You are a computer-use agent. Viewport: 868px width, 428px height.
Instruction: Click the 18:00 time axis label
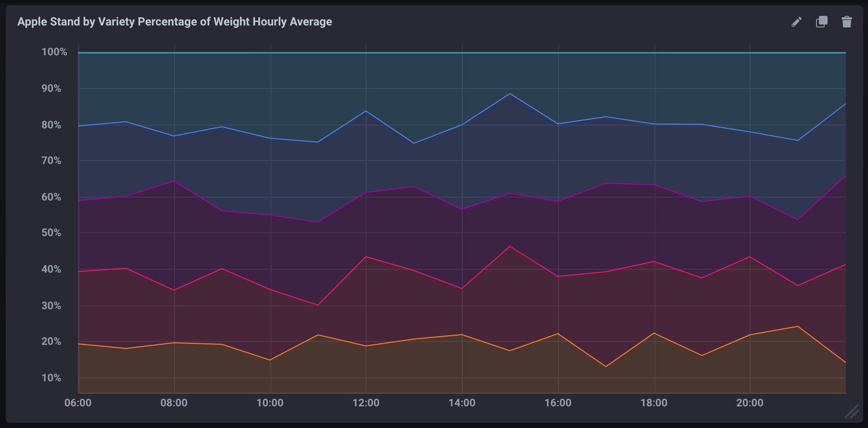tap(654, 403)
